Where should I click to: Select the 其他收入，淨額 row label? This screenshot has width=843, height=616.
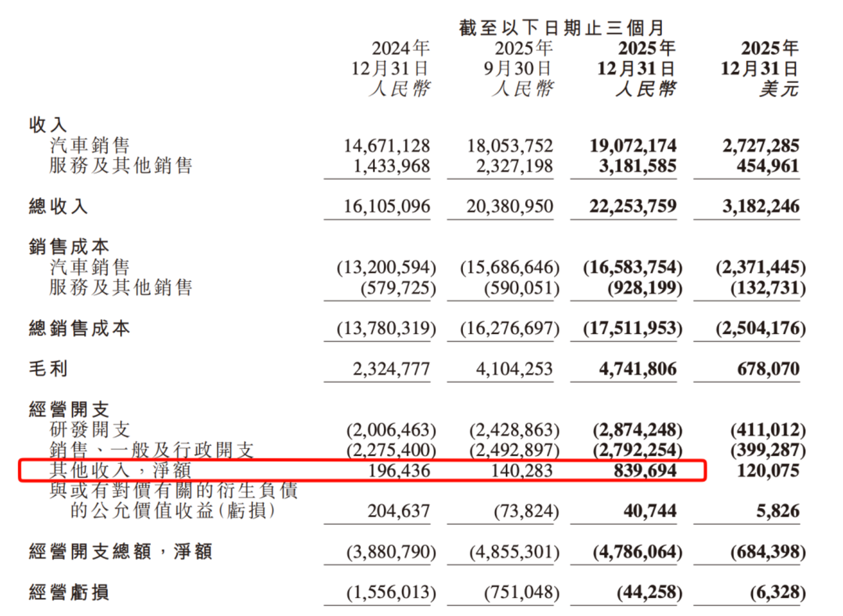(x=121, y=470)
